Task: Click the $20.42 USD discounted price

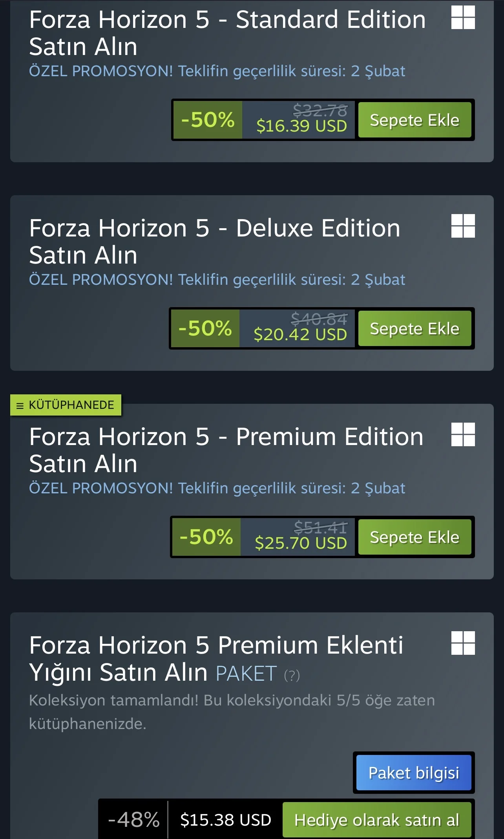Action: (300, 335)
